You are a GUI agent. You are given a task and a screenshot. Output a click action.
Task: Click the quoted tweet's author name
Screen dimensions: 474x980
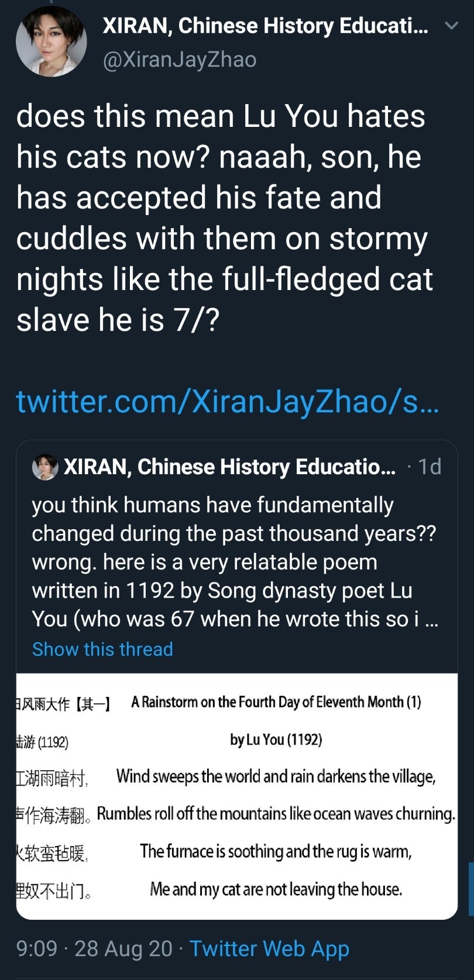pos(229,467)
